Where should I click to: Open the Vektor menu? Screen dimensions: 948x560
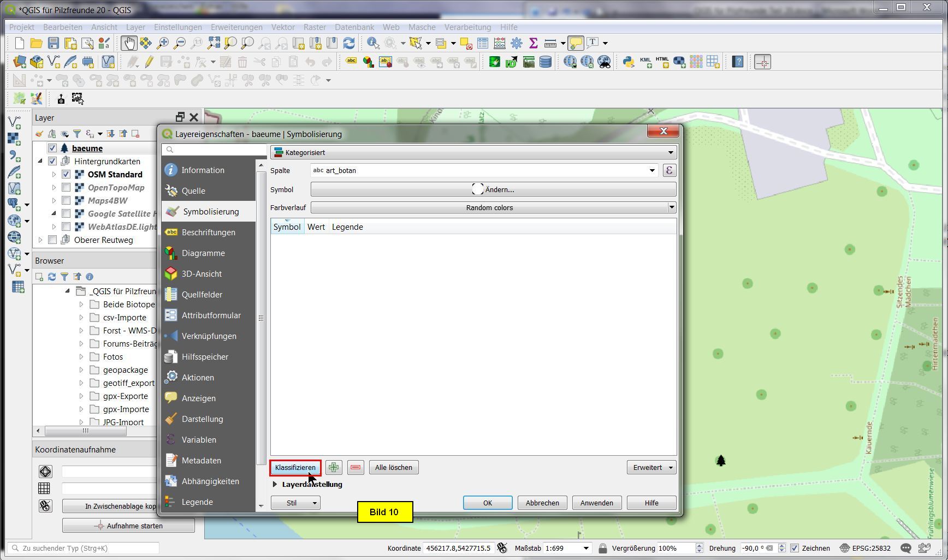click(282, 27)
